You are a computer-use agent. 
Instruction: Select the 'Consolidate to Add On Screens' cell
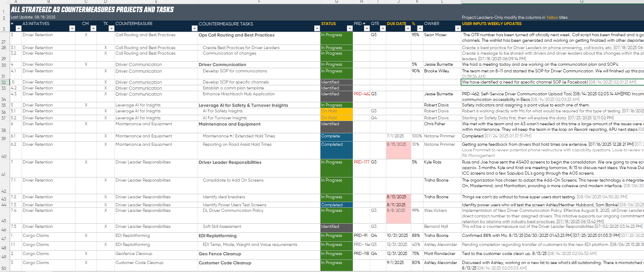pyautogui.click(x=259, y=186)
